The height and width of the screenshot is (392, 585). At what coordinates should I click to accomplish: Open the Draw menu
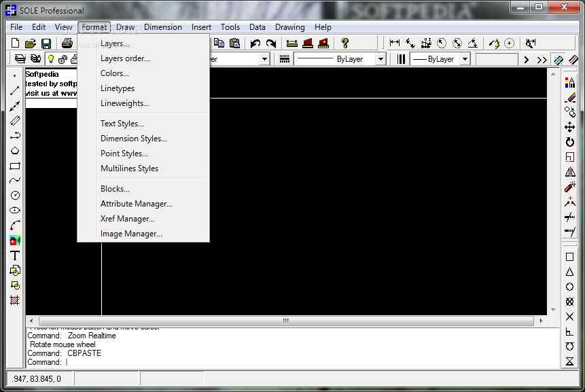[125, 27]
